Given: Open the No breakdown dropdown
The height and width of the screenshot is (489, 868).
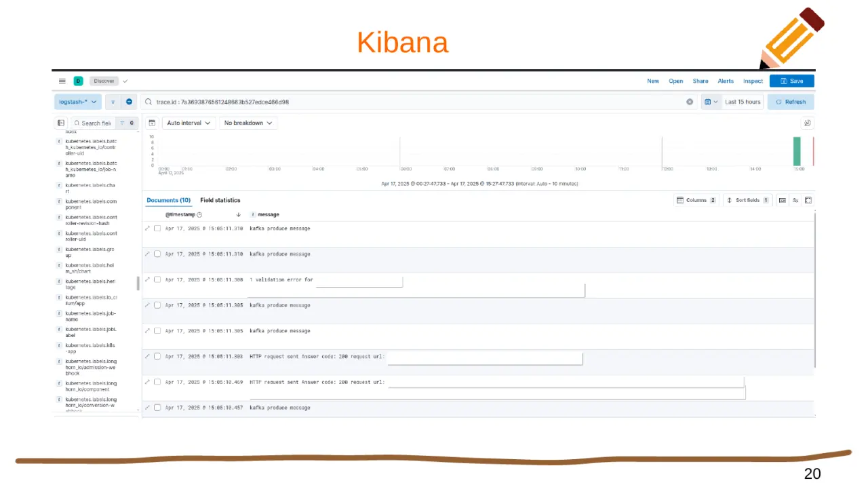Looking at the screenshot, I should 248,123.
